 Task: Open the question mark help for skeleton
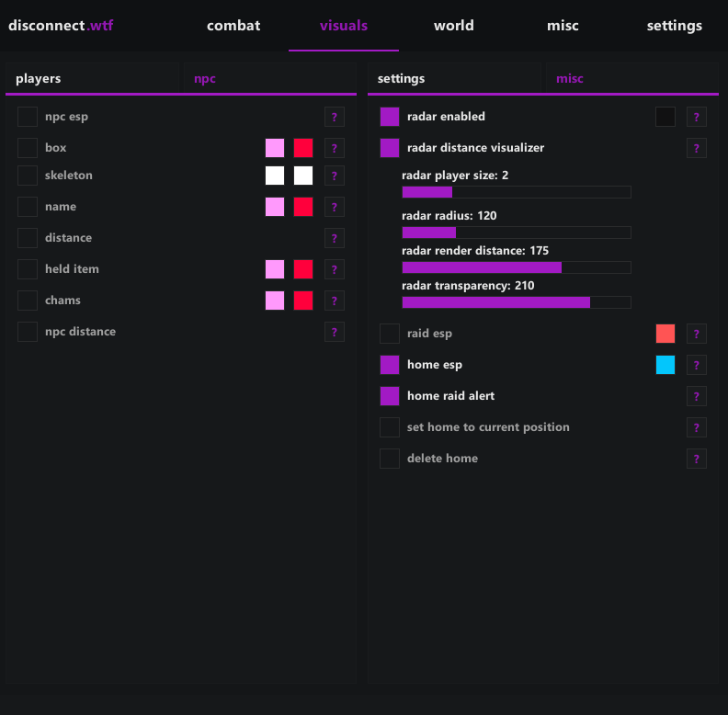pos(335,176)
